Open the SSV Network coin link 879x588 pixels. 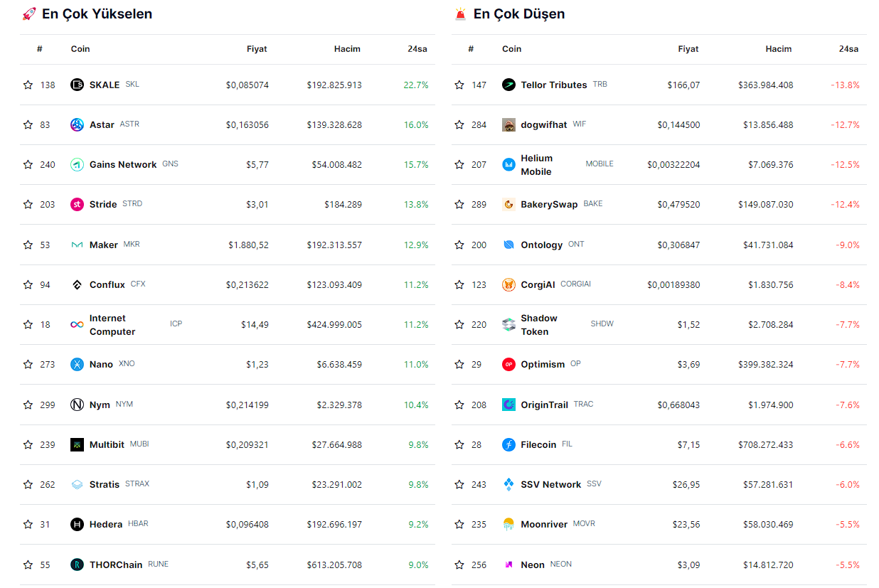pos(550,485)
